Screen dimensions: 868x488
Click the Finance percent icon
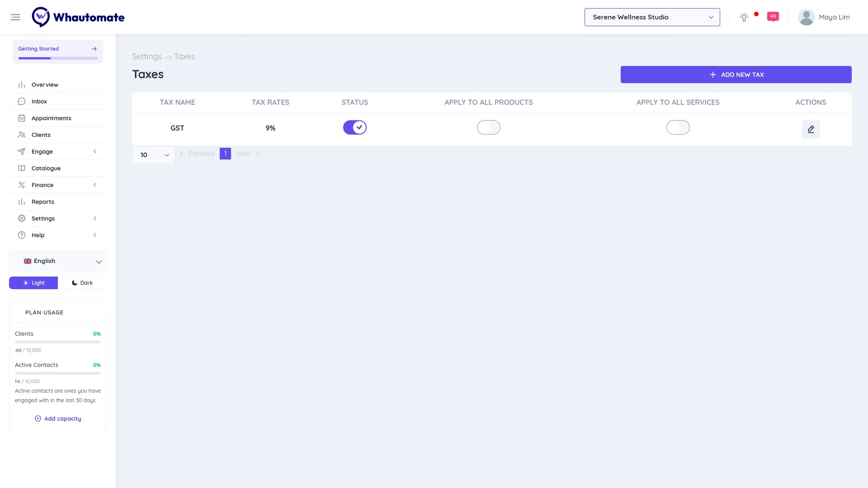tap(22, 185)
